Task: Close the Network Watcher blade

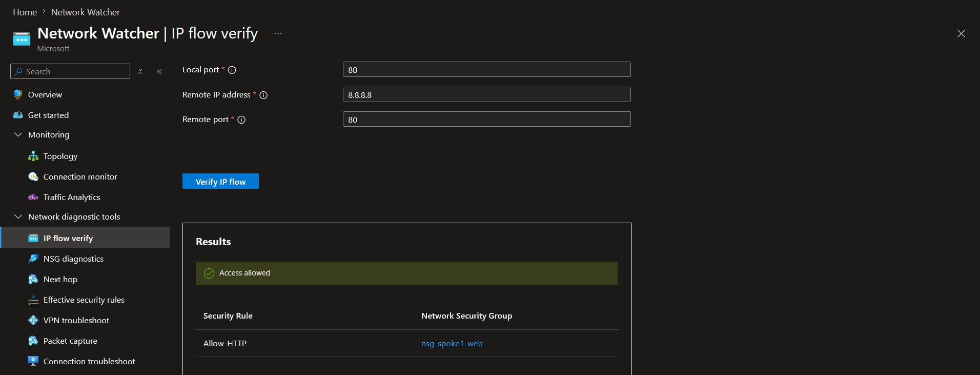Action: (x=961, y=33)
